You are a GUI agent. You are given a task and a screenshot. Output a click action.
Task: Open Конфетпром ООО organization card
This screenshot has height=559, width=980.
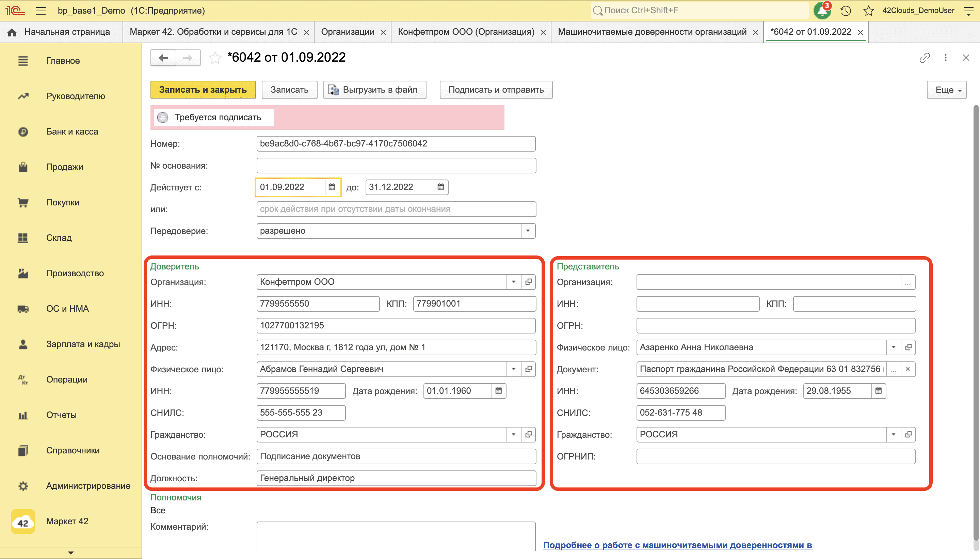tap(529, 282)
